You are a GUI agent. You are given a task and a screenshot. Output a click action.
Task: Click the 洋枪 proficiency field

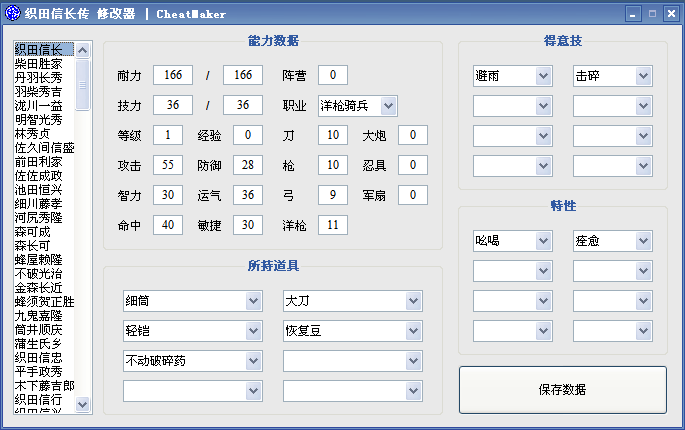pyautogui.click(x=333, y=225)
